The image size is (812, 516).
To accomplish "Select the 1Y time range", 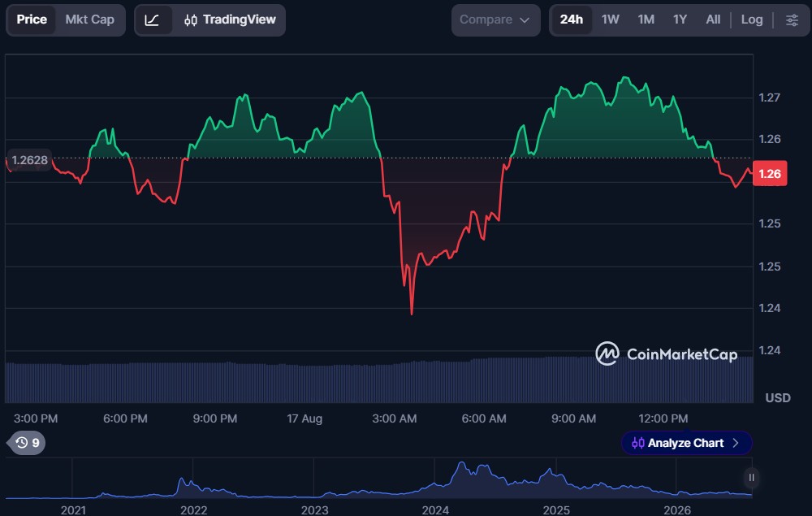I will tap(680, 20).
